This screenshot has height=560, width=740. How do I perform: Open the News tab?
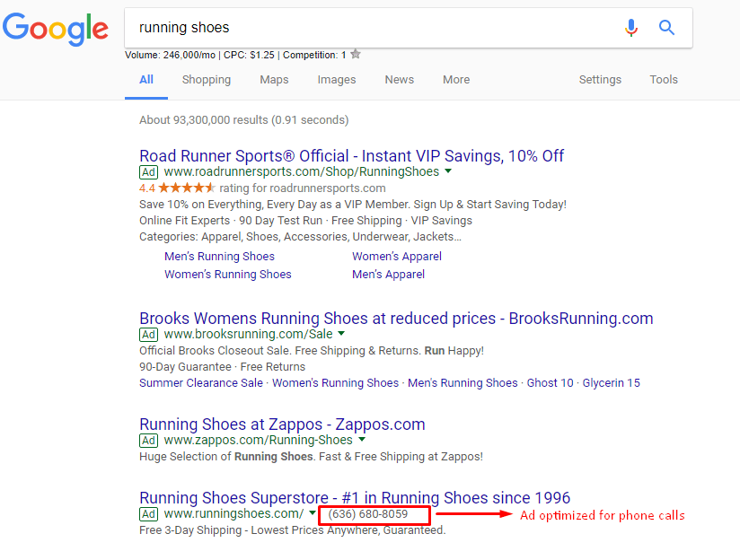[400, 79]
